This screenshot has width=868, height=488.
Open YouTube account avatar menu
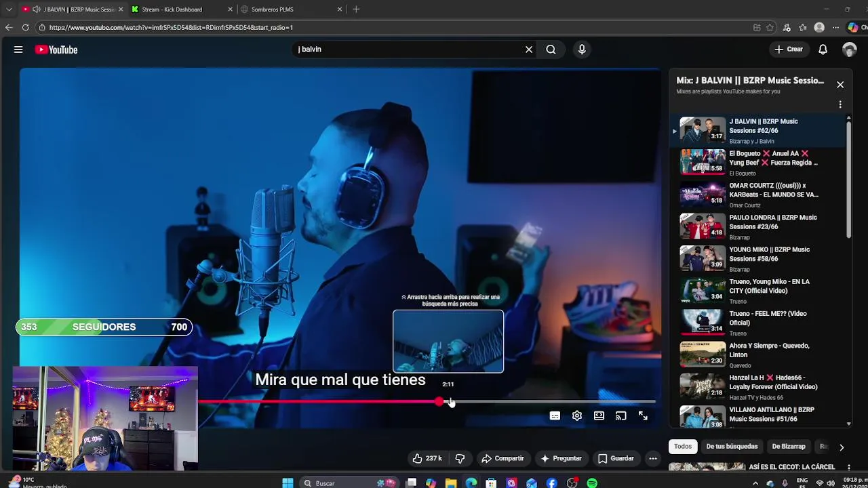(850, 49)
